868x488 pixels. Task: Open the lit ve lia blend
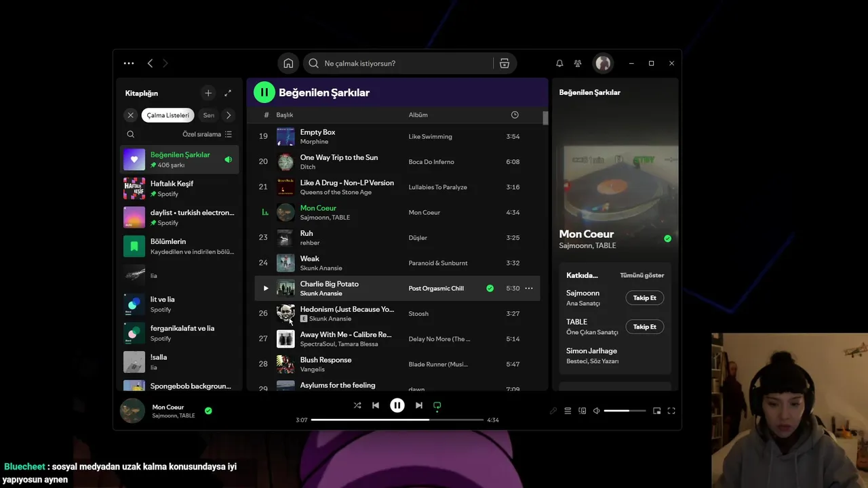(180, 304)
